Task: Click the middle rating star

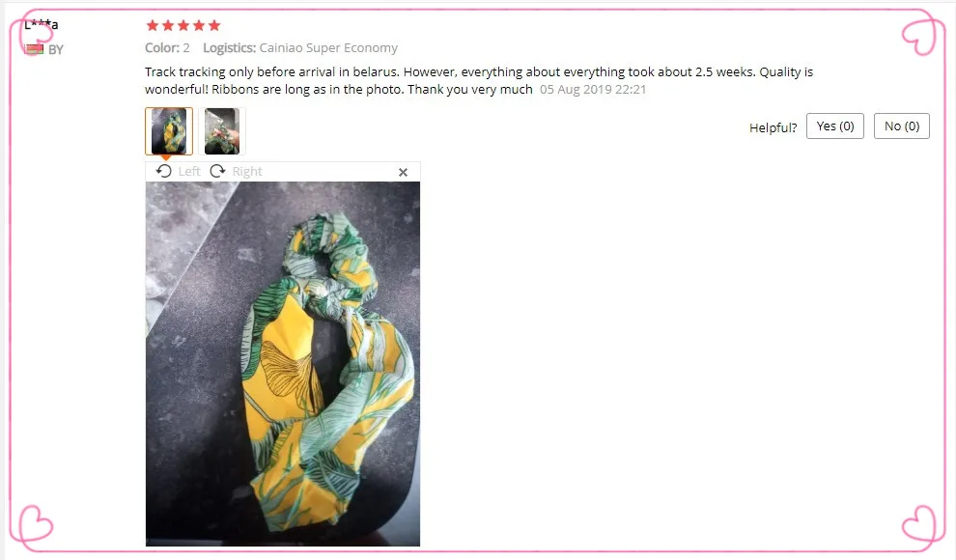Action: (183, 25)
